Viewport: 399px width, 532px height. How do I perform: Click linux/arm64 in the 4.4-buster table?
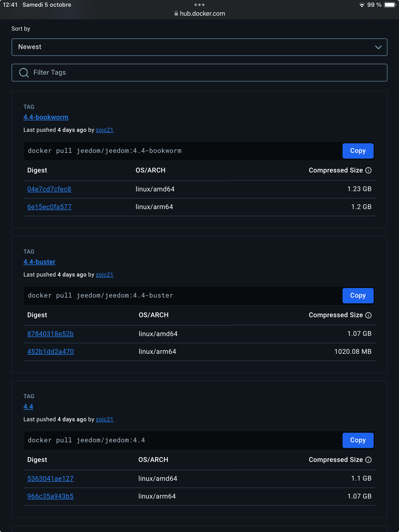coord(157,351)
